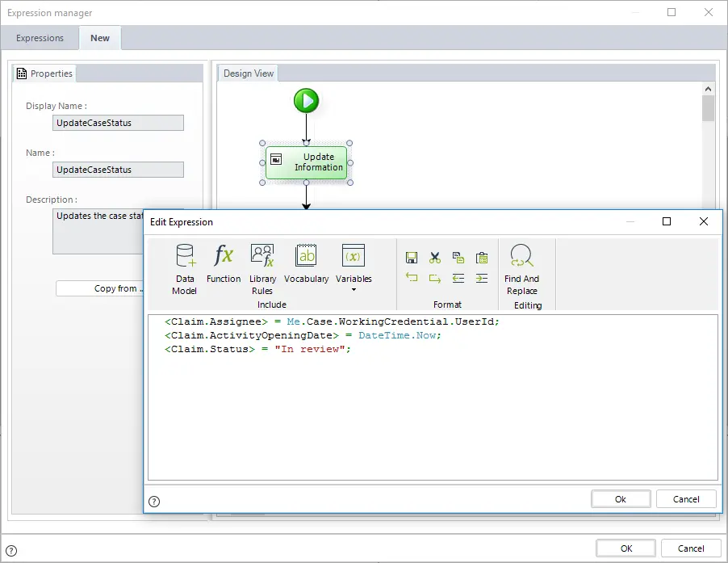Insert a Function into the expression

(224, 263)
